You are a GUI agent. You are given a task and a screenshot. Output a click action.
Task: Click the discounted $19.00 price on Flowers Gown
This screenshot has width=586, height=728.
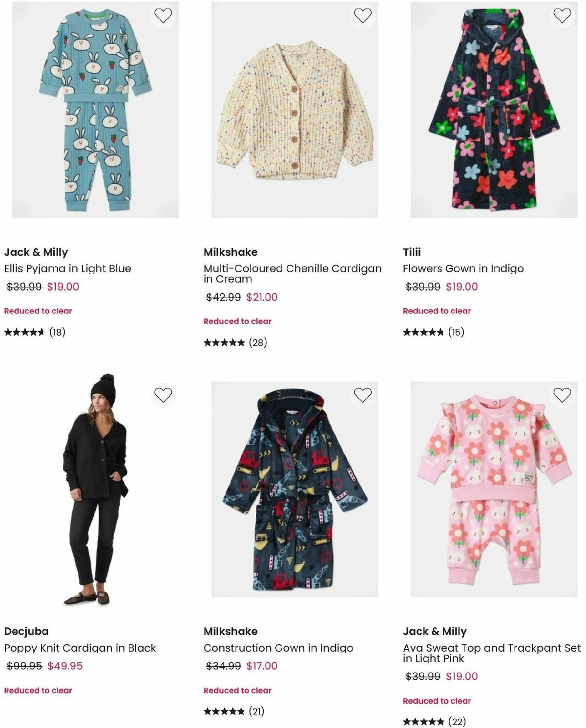[461, 287]
